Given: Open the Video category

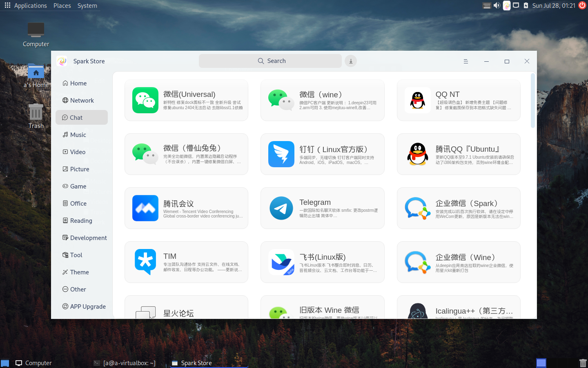Looking at the screenshot, I should click(82, 152).
